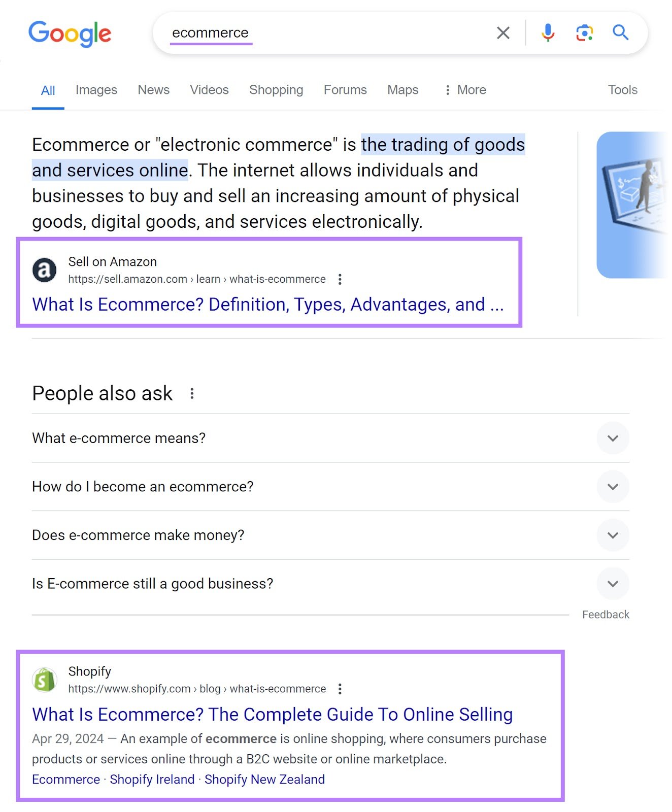Click the 'Shopify' site name
Viewport: 672px width, 812px height.
point(90,671)
